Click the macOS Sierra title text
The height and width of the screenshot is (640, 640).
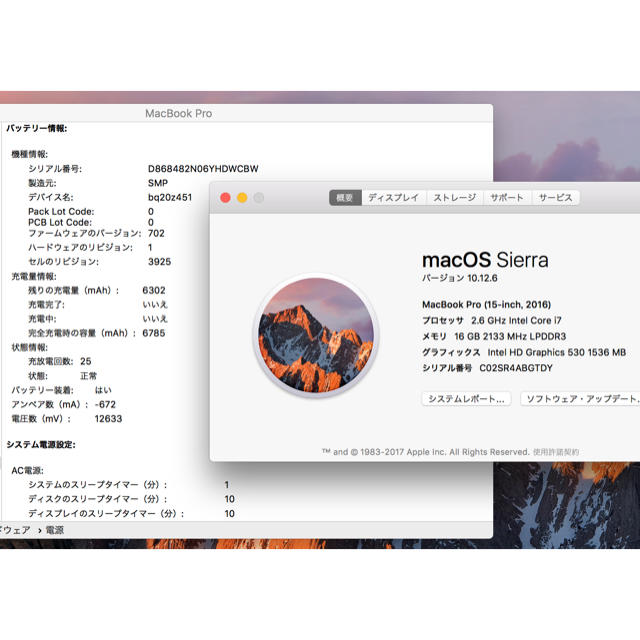(x=485, y=260)
